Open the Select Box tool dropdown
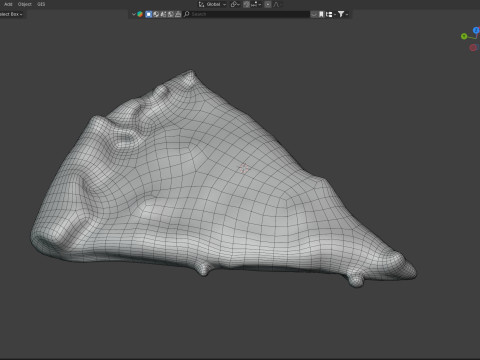The height and width of the screenshot is (360, 480). point(11,14)
